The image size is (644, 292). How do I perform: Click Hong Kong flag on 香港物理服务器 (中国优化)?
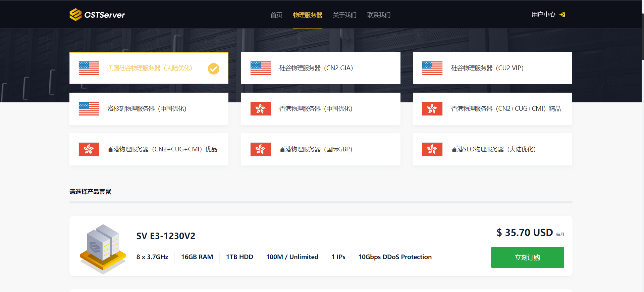[261, 109]
